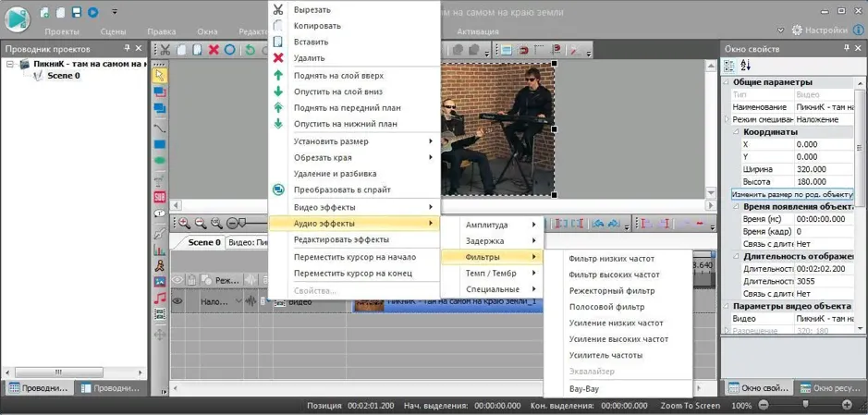The image size is (868, 415).
Task: Select Преобразовать в спрайт menu entry
Action: (354, 189)
